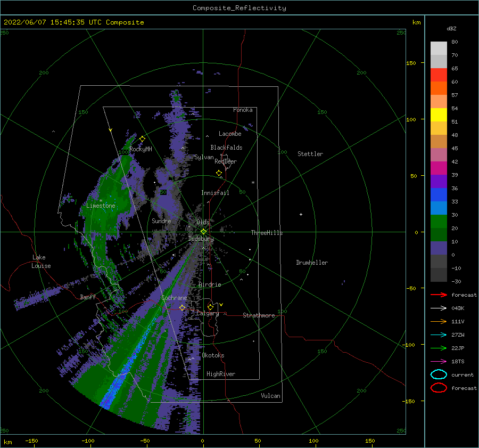Click the Didsbury label

pyautogui.click(x=201, y=239)
